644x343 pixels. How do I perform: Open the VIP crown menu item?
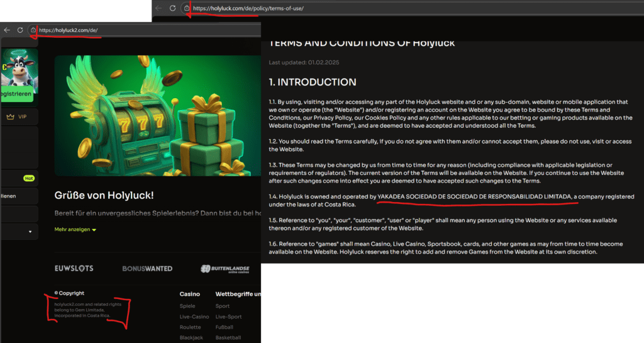(19, 116)
